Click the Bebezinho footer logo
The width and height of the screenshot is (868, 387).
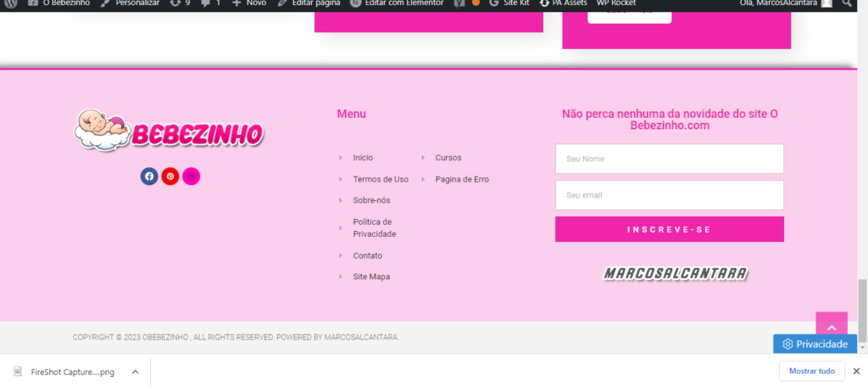coord(170,131)
